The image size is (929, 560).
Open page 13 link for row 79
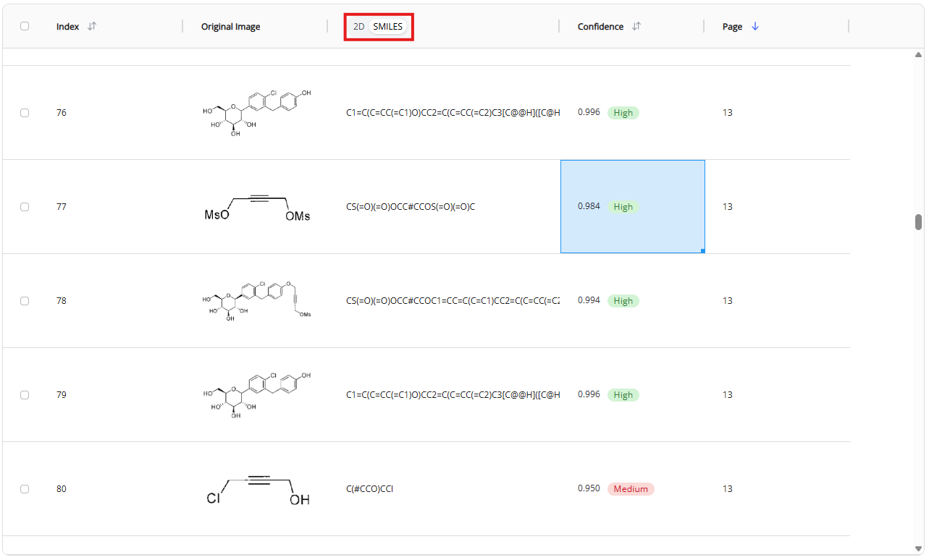727,395
